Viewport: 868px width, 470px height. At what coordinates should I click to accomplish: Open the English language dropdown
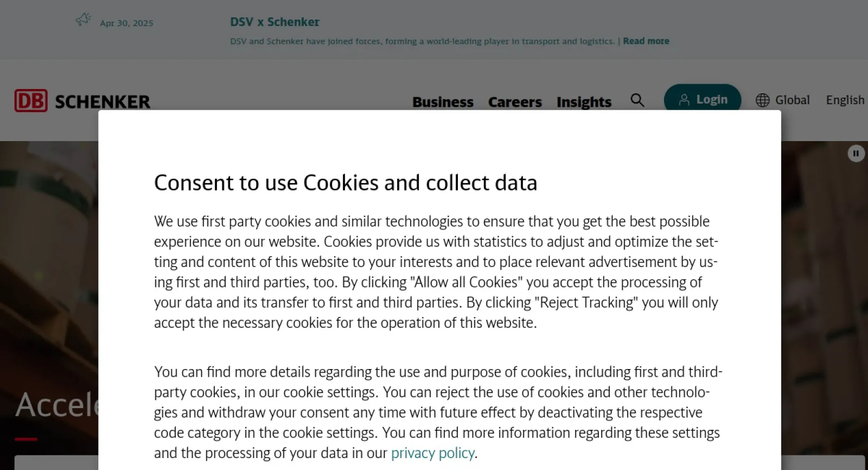[845, 100]
